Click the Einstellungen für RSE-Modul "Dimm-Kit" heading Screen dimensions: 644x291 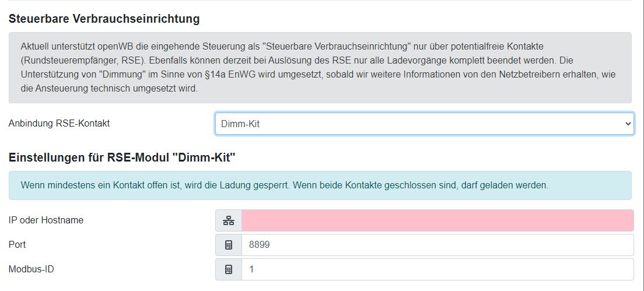point(121,157)
